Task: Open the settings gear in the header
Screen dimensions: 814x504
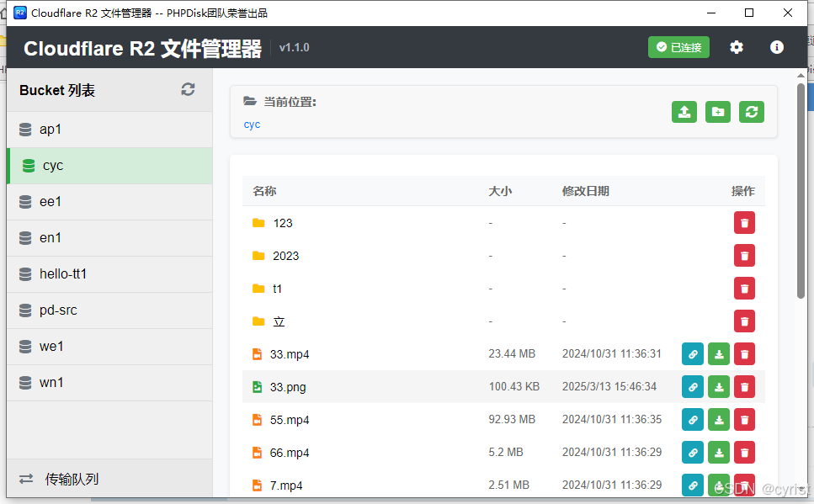Action: [736, 47]
